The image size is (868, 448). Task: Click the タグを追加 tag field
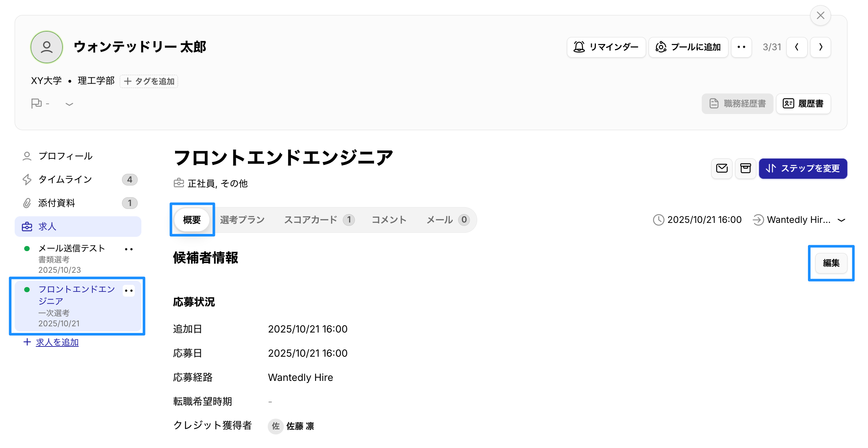point(149,81)
